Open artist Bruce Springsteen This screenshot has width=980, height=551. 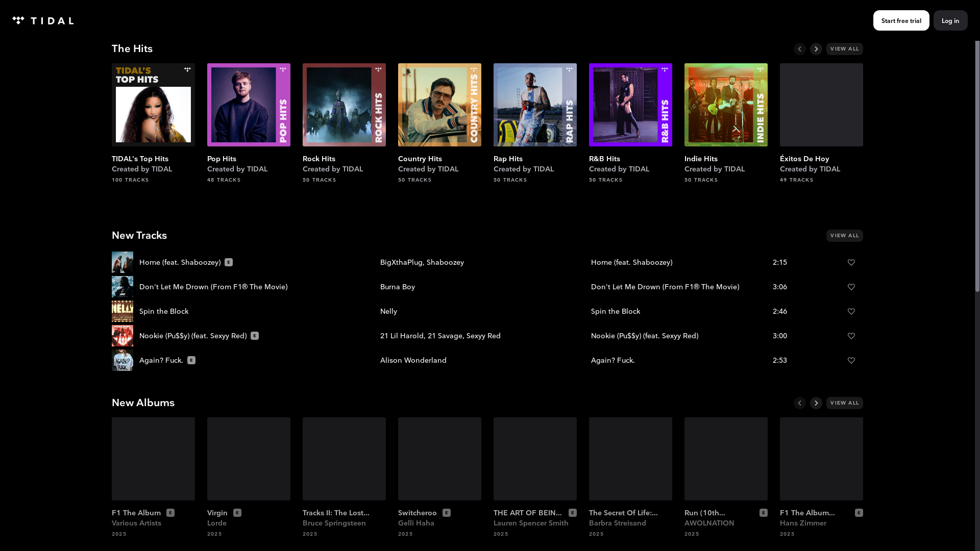coord(334,523)
